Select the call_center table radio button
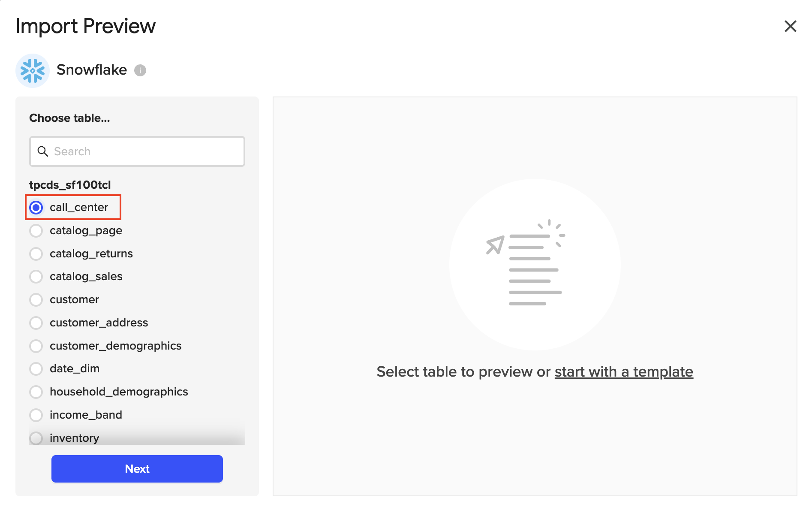The height and width of the screenshot is (507, 812). [36, 208]
